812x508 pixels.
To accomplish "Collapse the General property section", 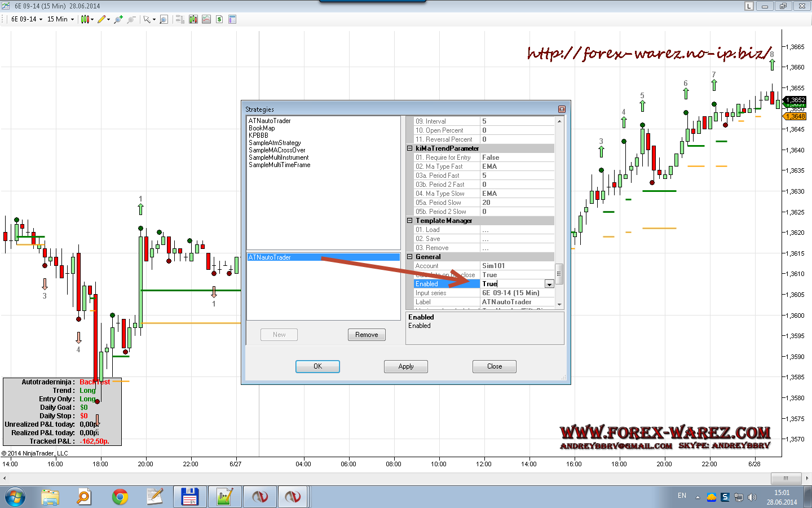I will (x=410, y=257).
